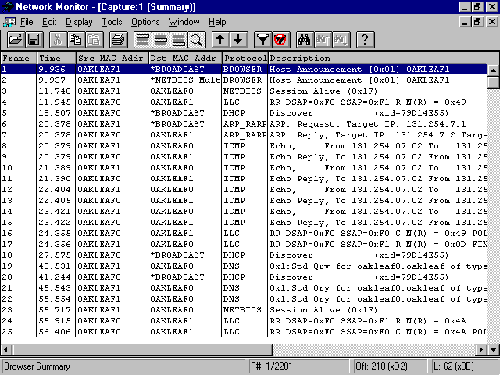Viewport: 500px width, 375px height.
Task: Click the vertical scrollbar down arrow
Action: [493, 350]
